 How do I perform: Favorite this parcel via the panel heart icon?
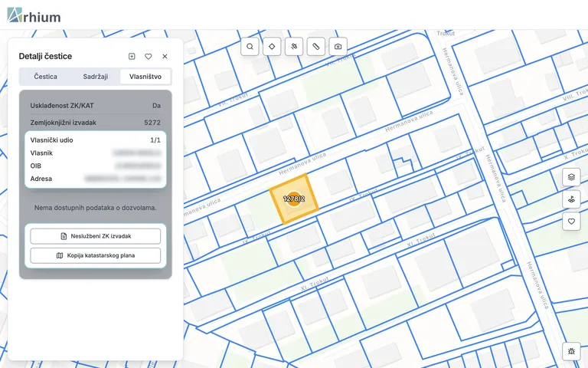click(x=148, y=56)
